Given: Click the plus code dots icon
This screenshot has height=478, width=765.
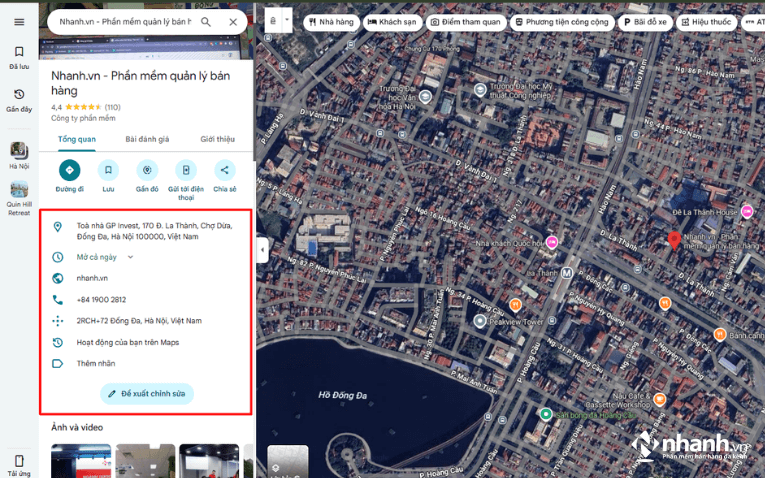Looking at the screenshot, I should (58, 321).
